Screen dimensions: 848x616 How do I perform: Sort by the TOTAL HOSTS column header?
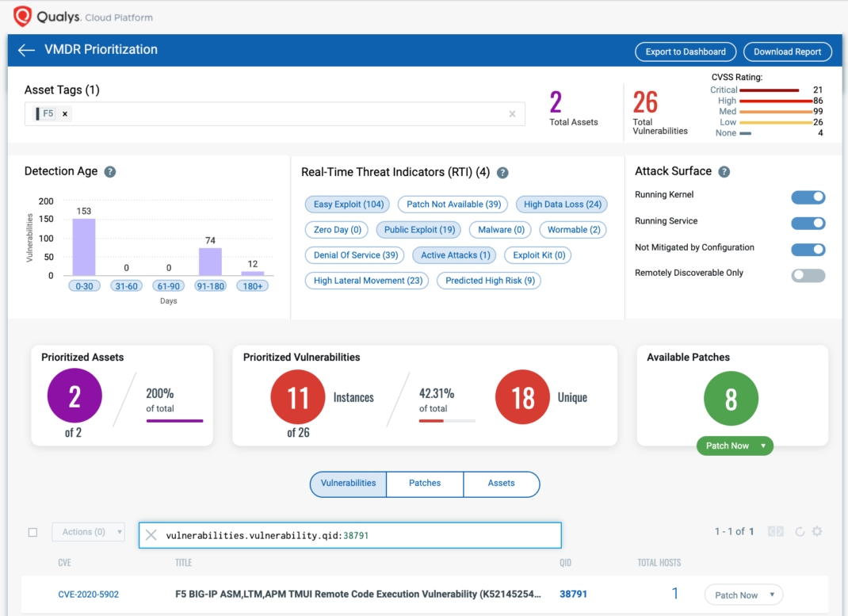pos(659,563)
